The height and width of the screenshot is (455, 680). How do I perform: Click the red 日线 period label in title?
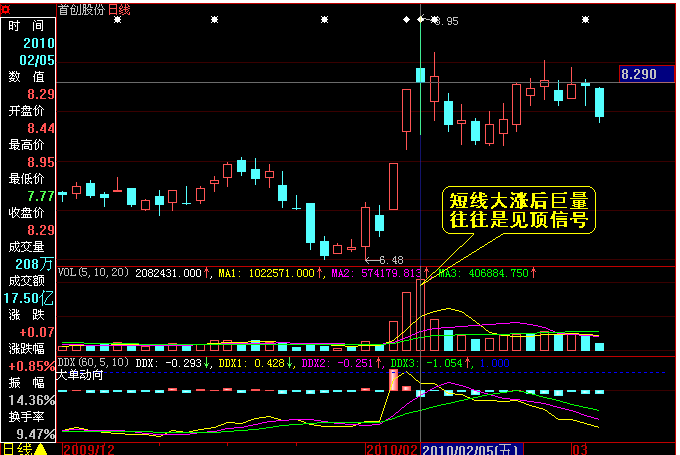coord(119,10)
